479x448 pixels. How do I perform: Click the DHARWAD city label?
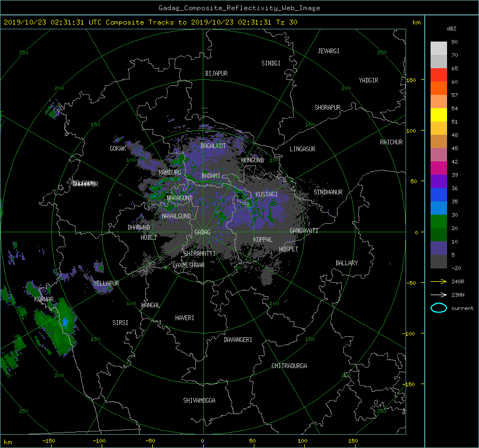[x=138, y=227]
